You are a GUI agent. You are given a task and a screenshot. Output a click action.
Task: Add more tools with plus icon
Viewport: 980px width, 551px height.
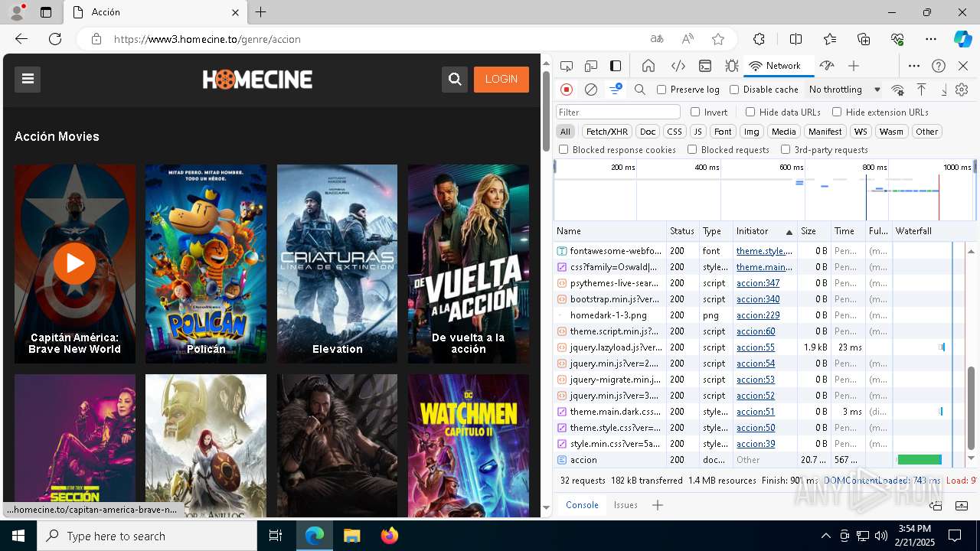[854, 66]
